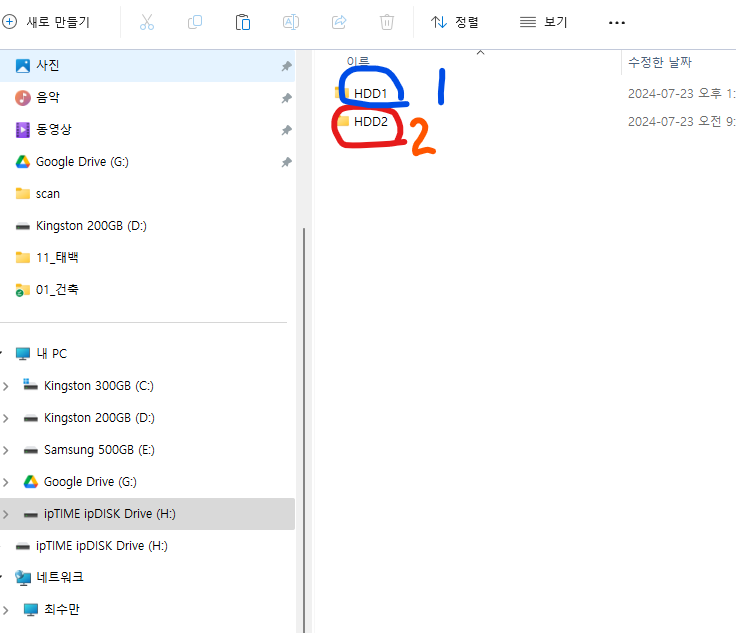Click the network icon beside 네트워크
Viewport: 736px width, 633px height.
pos(23,578)
